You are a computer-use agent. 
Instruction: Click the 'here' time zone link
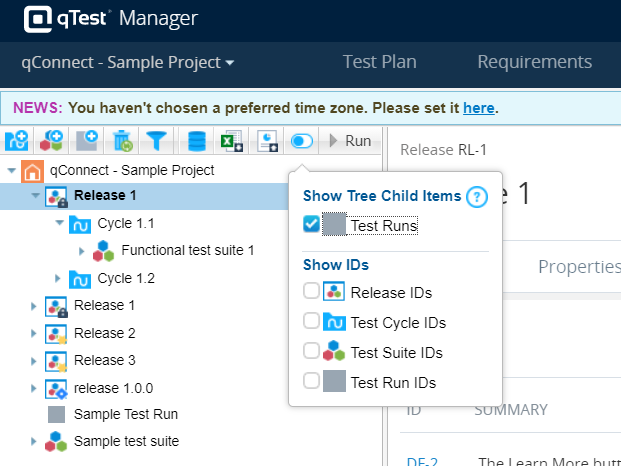[478, 107]
